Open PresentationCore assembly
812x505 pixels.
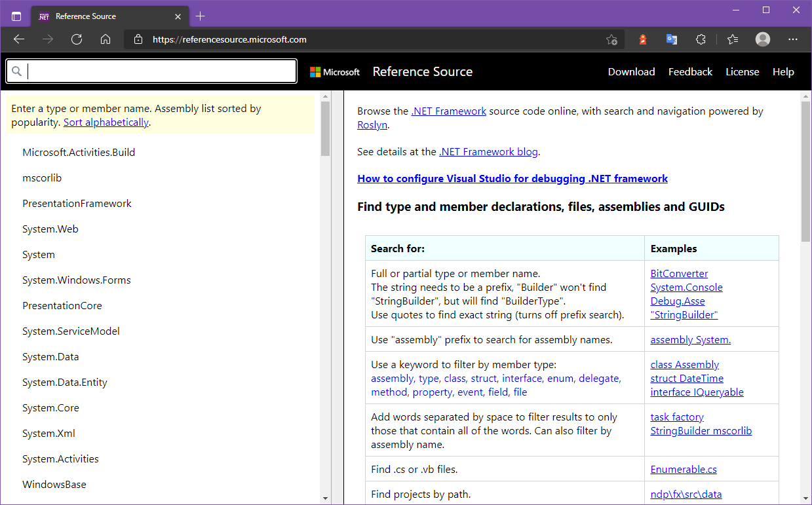tap(62, 306)
